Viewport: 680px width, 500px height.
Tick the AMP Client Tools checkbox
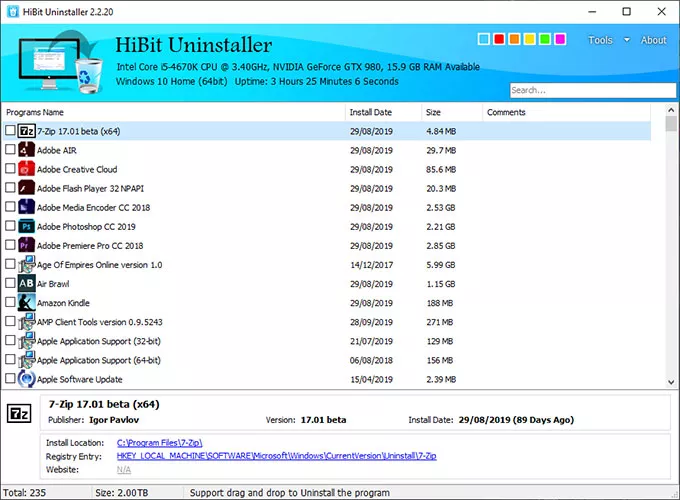click(x=10, y=321)
